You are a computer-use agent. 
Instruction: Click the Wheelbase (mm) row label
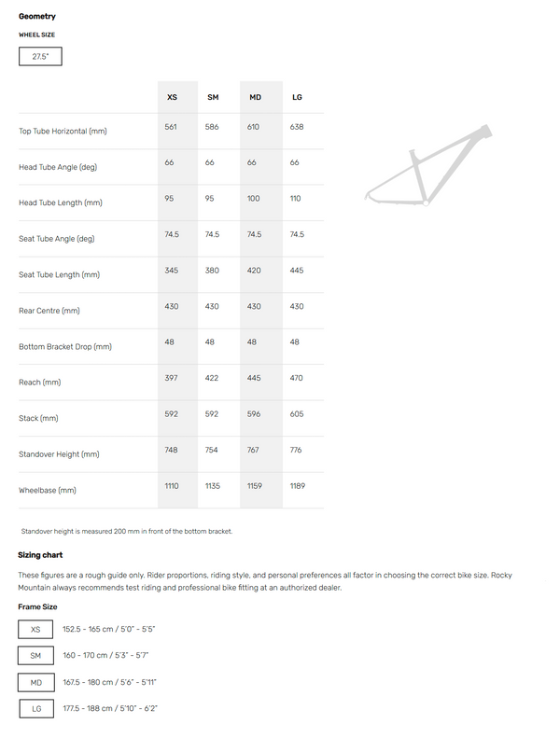[48, 490]
